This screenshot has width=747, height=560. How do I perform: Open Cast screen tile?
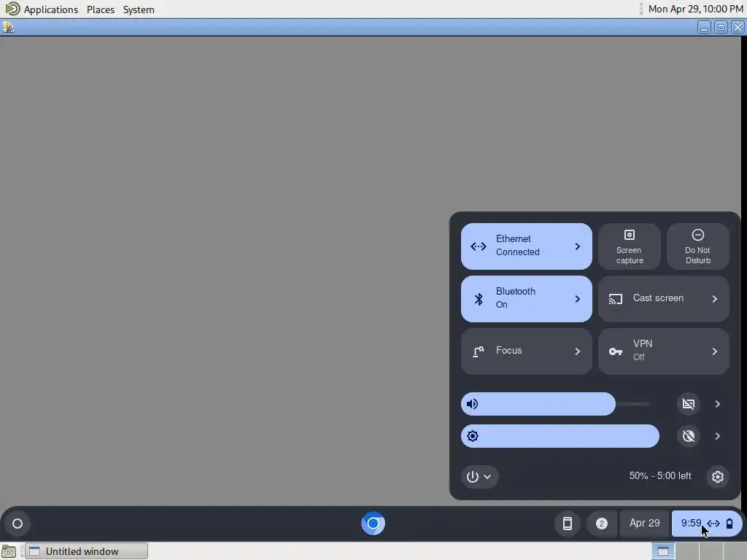pyautogui.click(x=664, y=298)
